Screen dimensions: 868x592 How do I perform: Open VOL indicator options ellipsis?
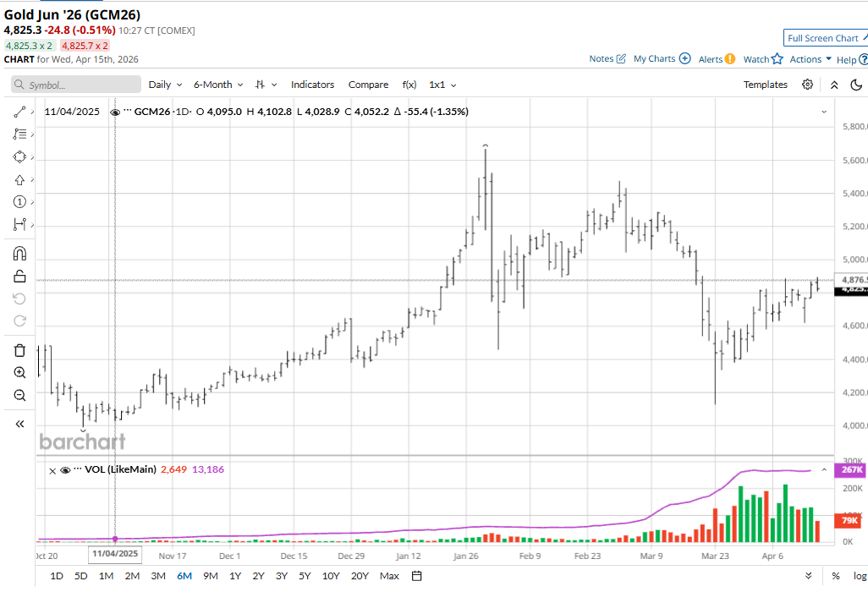tap(78, 469)
